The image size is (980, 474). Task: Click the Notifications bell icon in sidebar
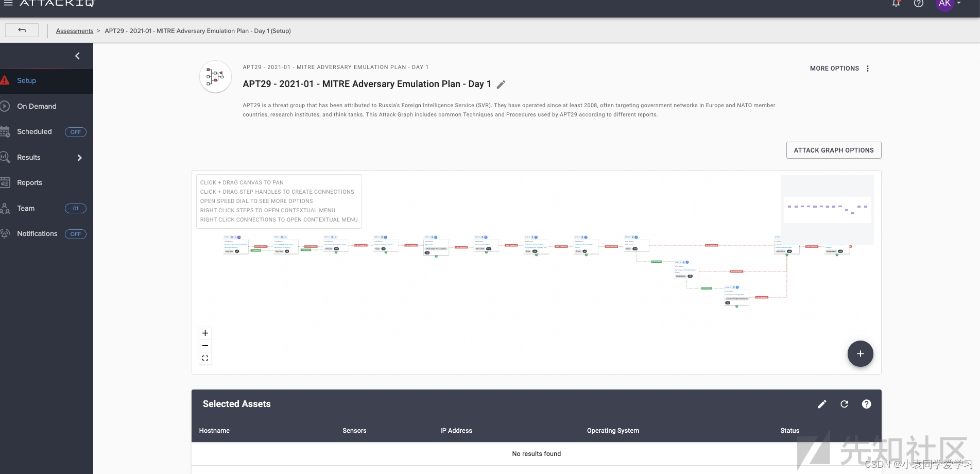pyautogui.click(x=5, y=233)
